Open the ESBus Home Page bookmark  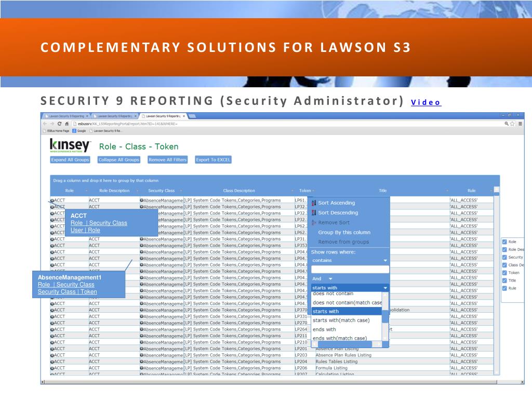pos(56,130)
